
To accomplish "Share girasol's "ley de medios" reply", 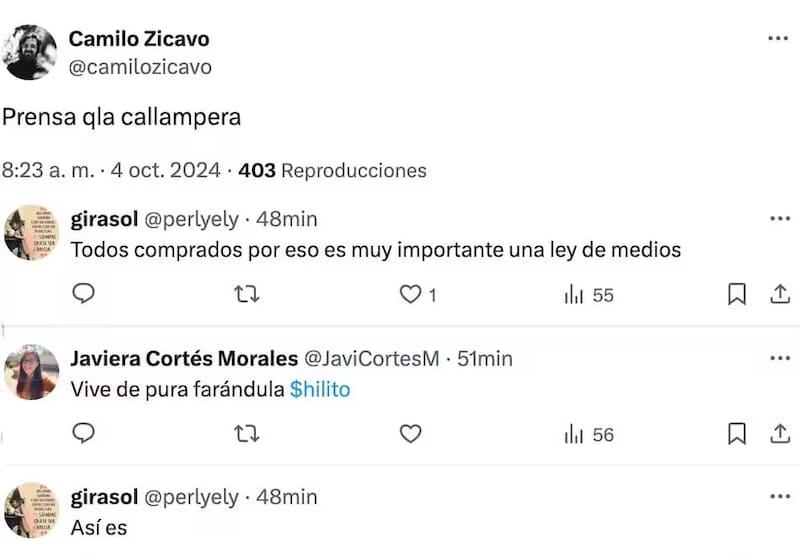I will (779, 295).
